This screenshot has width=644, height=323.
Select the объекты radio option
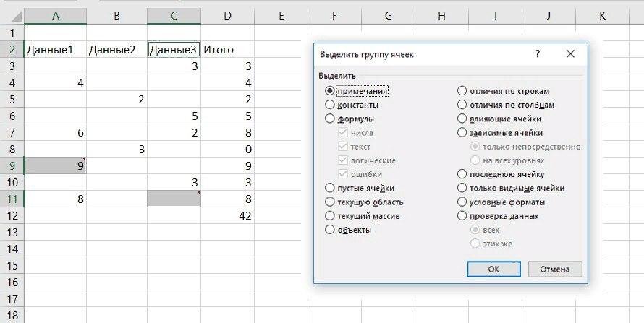click(x=331, y=230)
